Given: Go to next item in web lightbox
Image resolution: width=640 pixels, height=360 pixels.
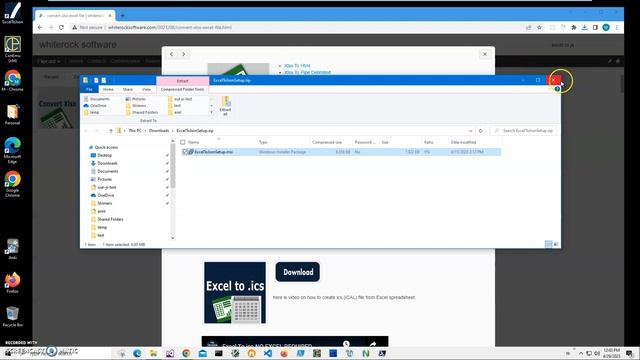Looking at the screenshot, I should (184, 54).
